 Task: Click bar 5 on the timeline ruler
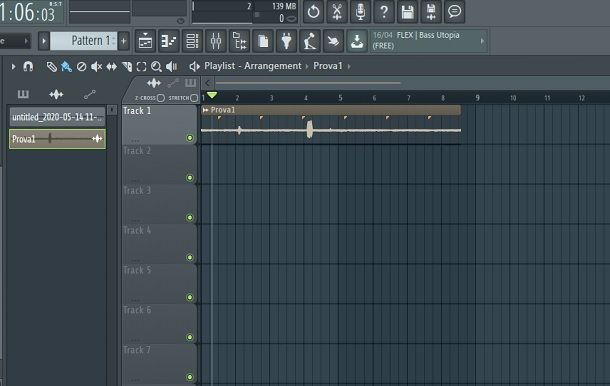tap(340, 98)
